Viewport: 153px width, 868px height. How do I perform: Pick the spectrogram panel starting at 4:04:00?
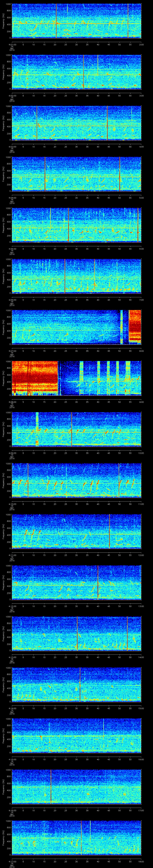coord(77,174)
